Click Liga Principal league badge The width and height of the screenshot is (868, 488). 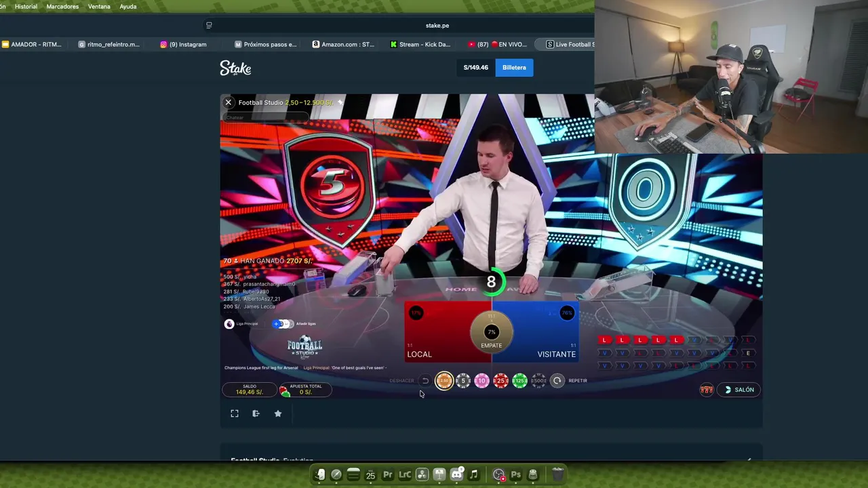[229, 324]
